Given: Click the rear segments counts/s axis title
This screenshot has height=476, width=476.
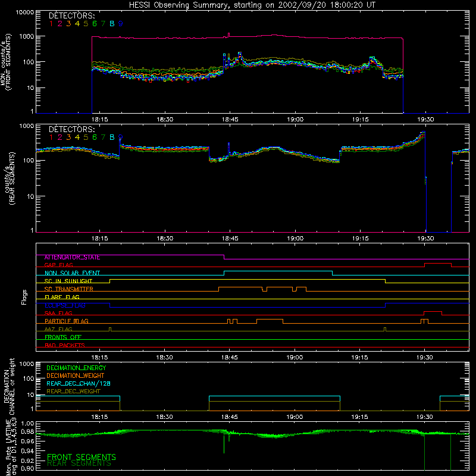Looking at the screenshot, I should click(10, 178).
